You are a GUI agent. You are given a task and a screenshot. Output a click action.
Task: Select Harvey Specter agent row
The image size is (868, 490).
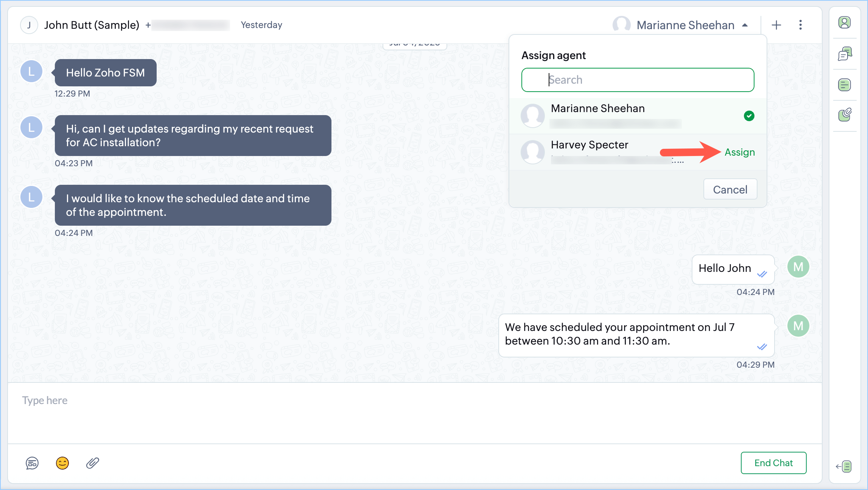(590, 145)
